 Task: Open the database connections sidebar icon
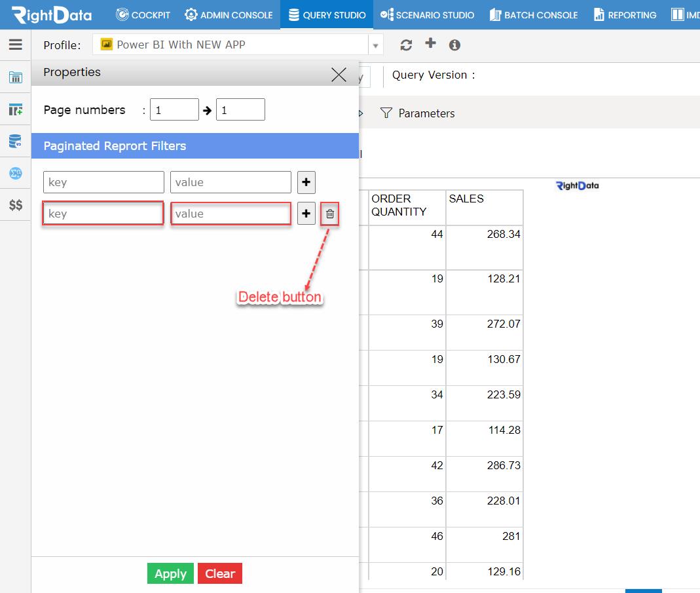(16, 141)
